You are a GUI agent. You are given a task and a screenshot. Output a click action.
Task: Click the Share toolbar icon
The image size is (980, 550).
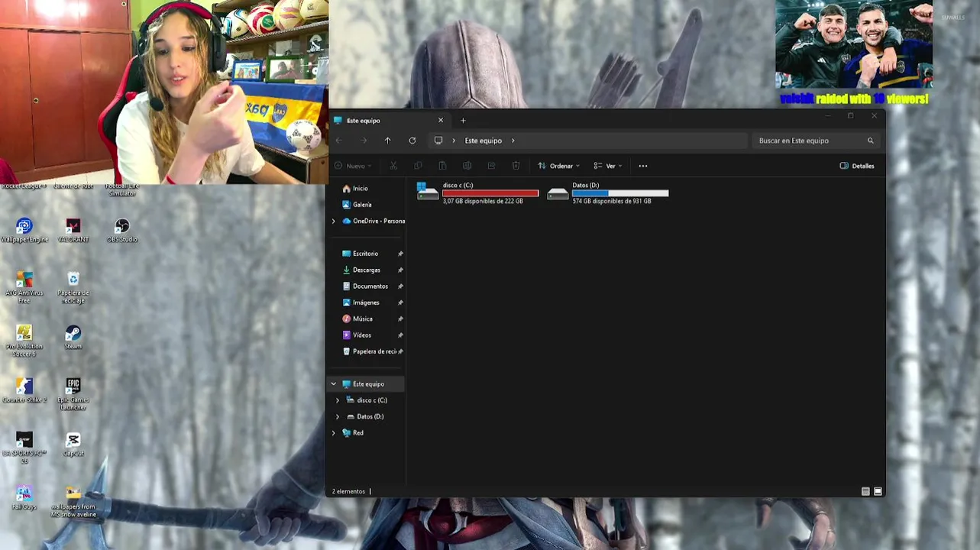click(x=491, y=166)
